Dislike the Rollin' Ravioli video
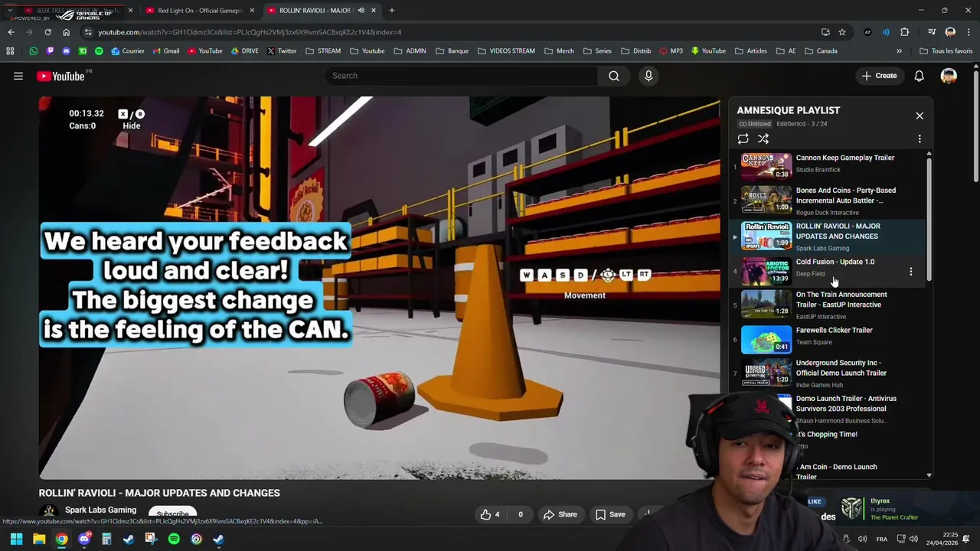 tap(521, 514)
